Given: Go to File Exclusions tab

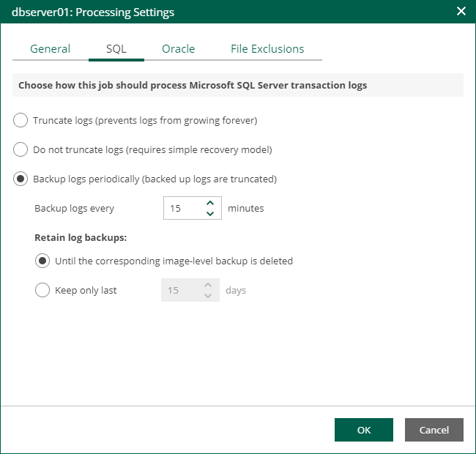Looking at the screenshot, I should click(267, 49).
